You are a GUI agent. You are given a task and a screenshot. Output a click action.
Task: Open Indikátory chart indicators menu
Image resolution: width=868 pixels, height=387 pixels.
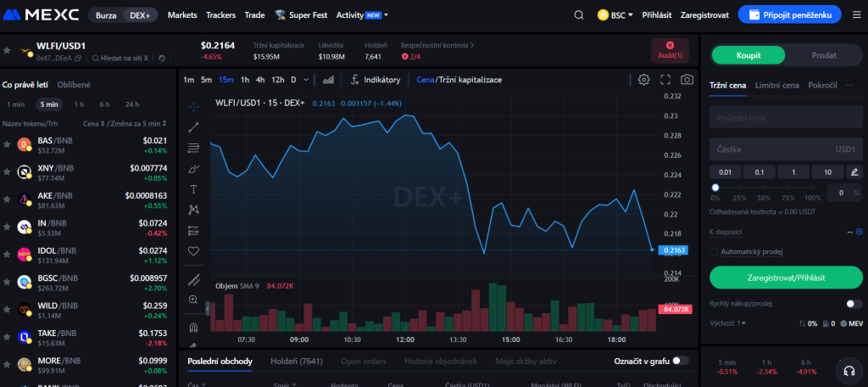pyautogui.click(x=375, y=80)
